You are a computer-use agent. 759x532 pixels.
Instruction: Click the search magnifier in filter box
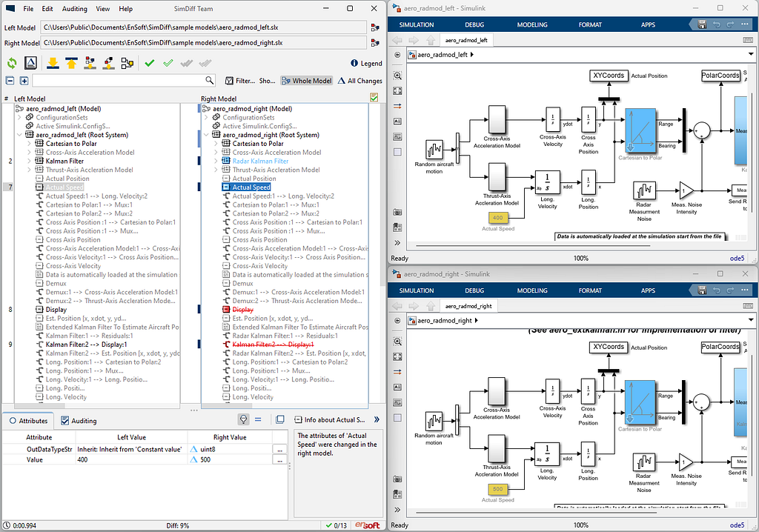210,80
